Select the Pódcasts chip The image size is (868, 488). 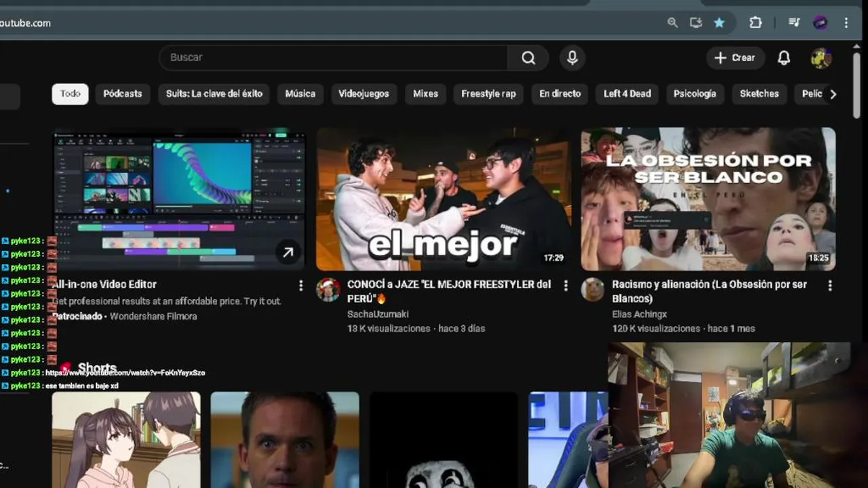123,94
